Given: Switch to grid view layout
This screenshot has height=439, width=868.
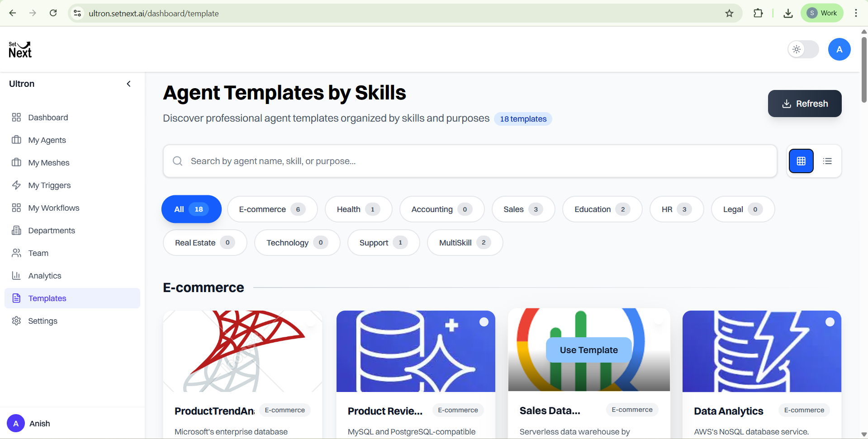Looking at the screenshot, I should pos(801,161).
